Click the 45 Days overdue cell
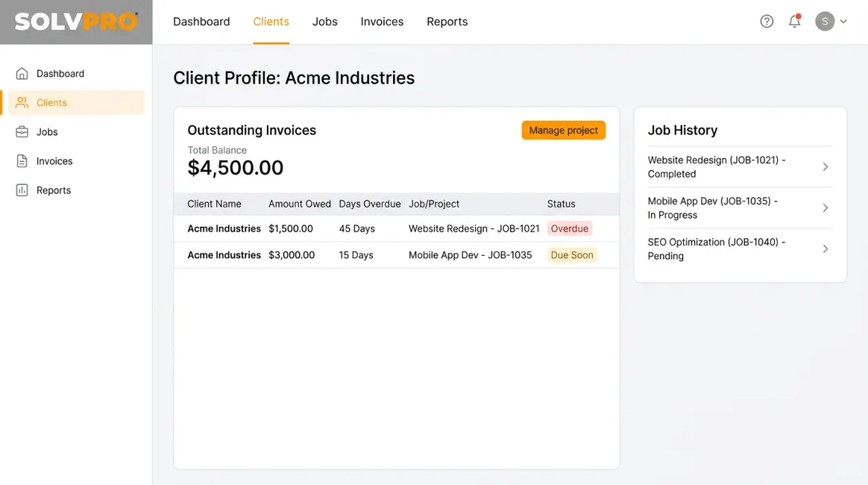The image size is (868, 485). pos(357,228)
